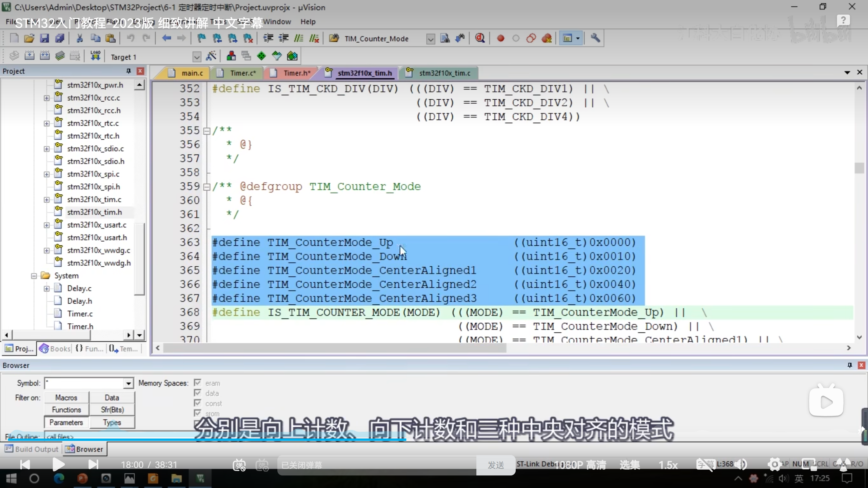The image size is (868, 488).
Task: Switch to the main.c tab
Action: tap(192, 73)
